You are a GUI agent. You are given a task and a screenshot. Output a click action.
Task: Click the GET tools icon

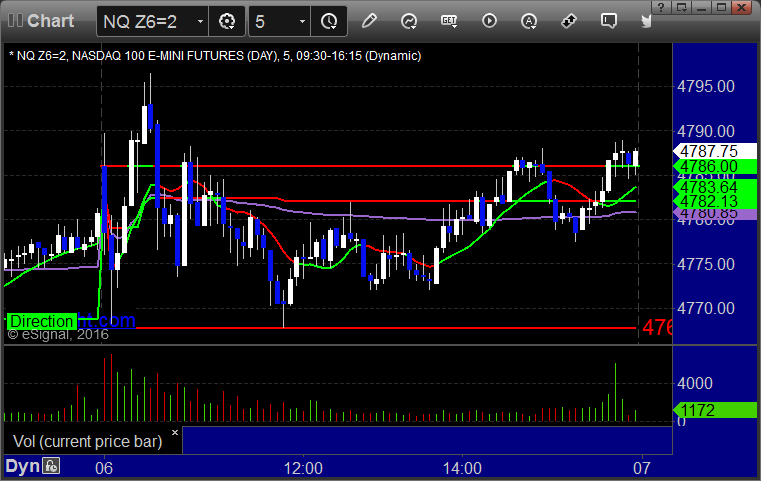click(x=449, y=21)
